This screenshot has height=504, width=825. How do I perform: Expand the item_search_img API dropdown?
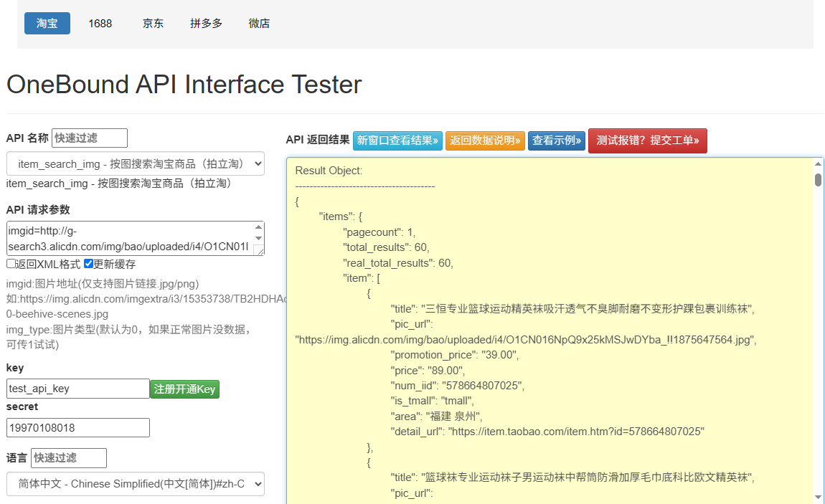pyautogui.click(x=136, y=163)
